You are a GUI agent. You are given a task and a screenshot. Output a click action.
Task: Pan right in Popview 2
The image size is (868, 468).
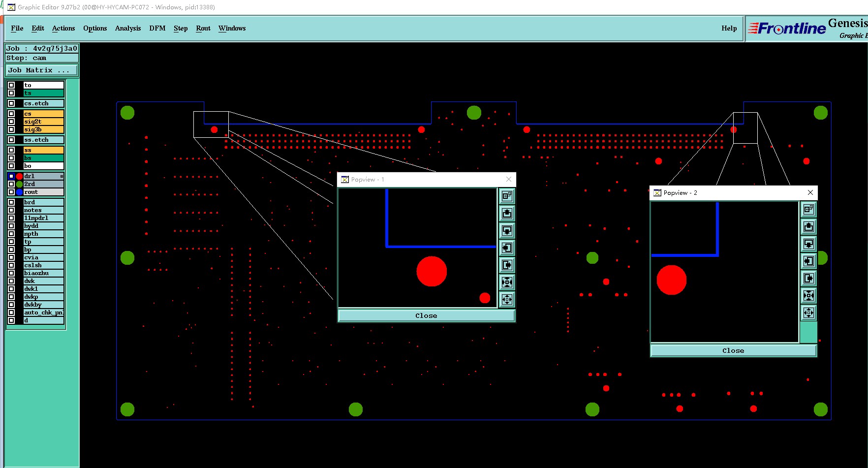(808, 278)
